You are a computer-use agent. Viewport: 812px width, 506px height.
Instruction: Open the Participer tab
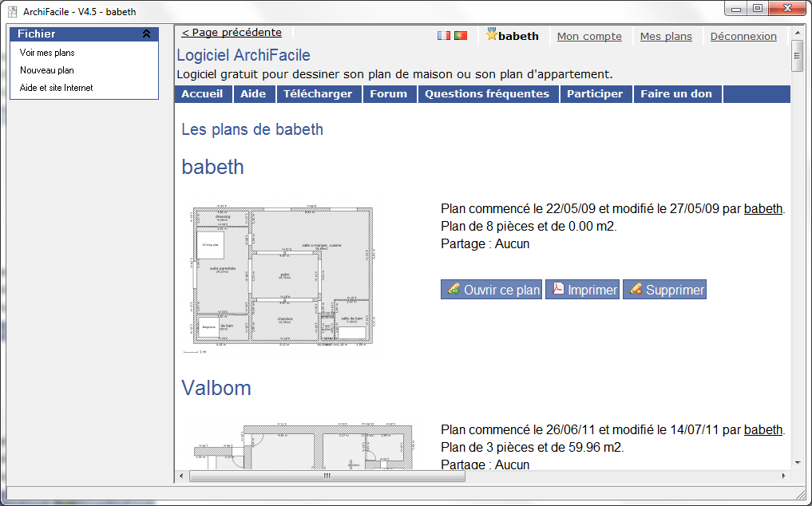(595, 93)
